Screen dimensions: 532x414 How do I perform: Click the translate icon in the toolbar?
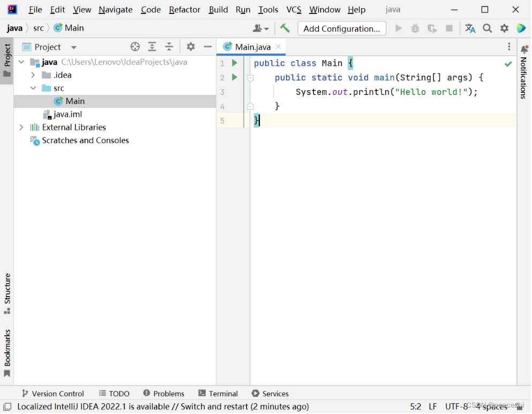pyautogui.click(x=470, y=28)
